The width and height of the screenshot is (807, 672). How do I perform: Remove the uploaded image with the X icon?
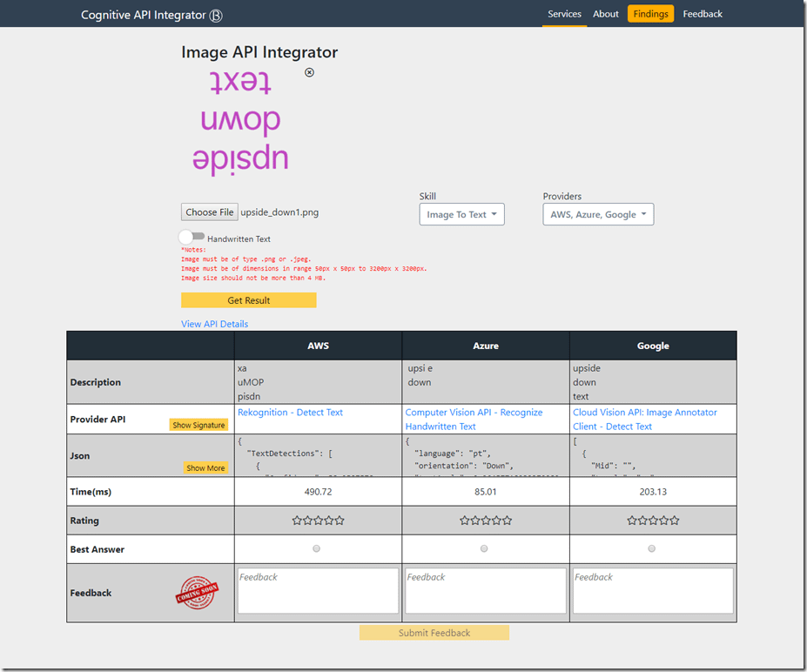pos(309,73)
